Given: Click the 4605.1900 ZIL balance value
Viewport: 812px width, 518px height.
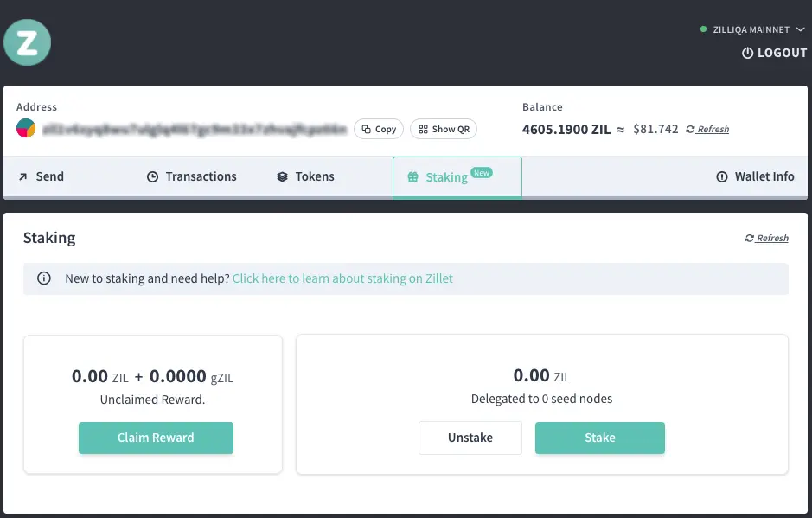Looking at the screenshot, I should pos(566,129).
